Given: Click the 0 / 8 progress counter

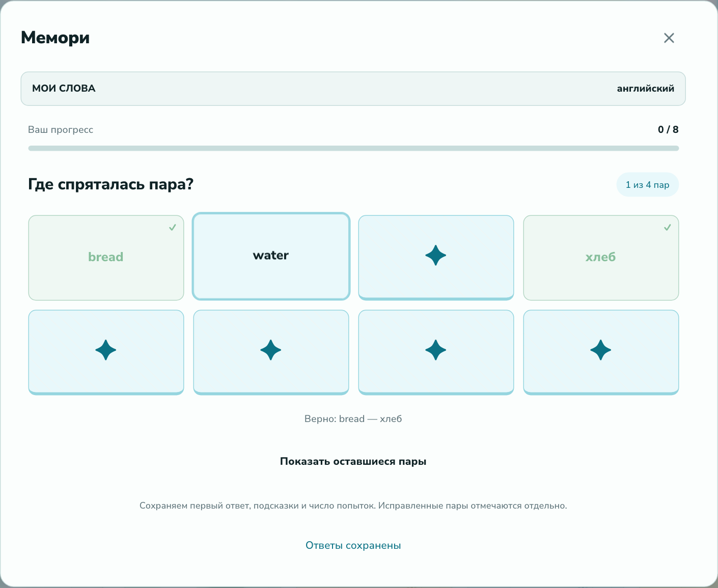Looking at the screenshot, I should (668, 129).
